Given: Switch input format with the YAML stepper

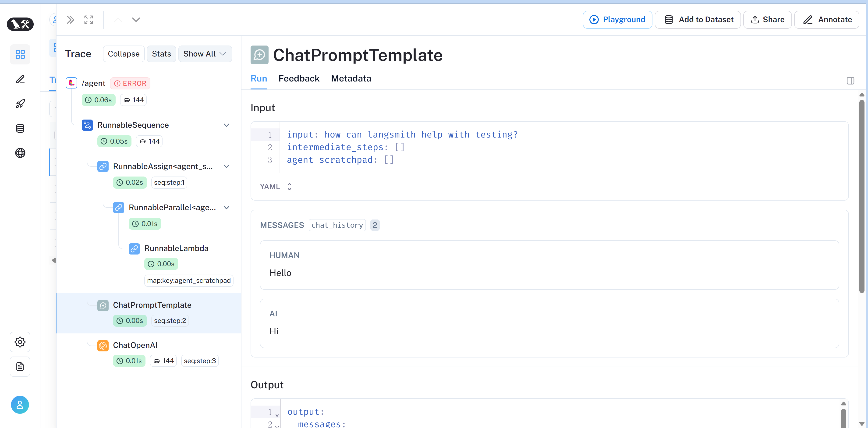Looking at the screenshot, I should coord(289,186).
